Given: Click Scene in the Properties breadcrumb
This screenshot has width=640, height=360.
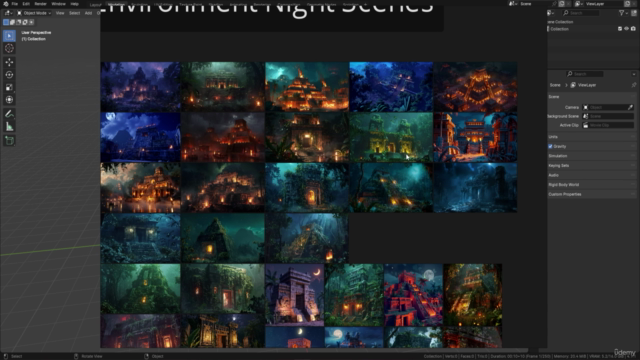Looking at the screenshot, I should coord(555,85).
